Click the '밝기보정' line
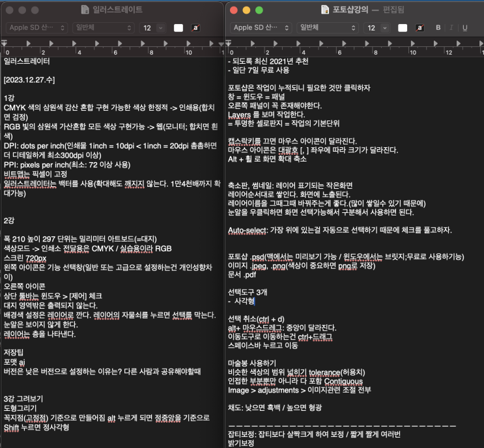Image resolution: width=484 pixels, height=448 pixels. pos(241,443)
